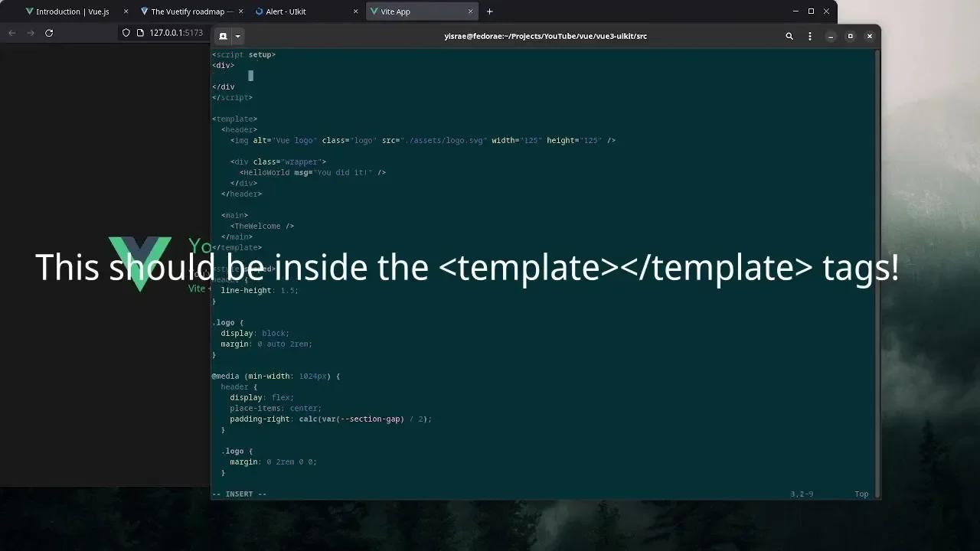
Task: Open search in the terminal title bar
Action: [x=789, y=36]
